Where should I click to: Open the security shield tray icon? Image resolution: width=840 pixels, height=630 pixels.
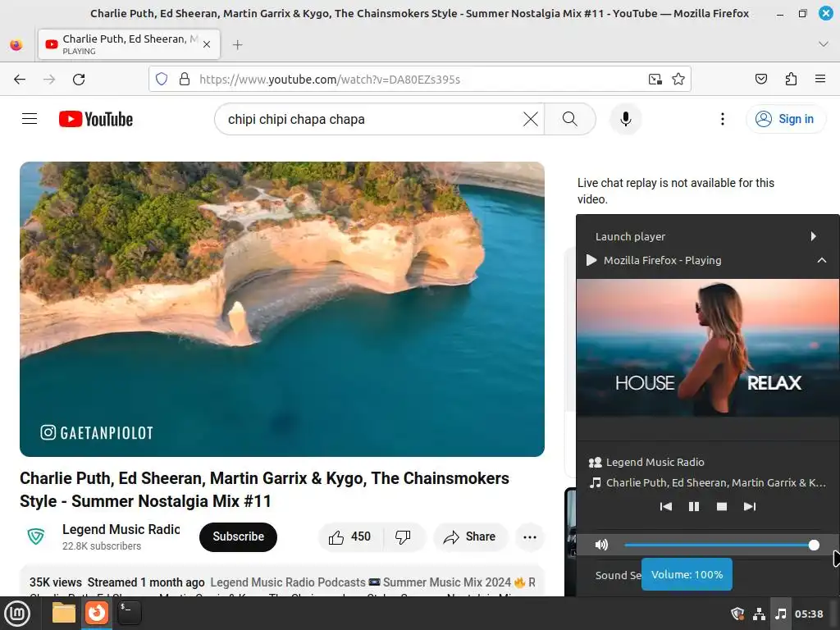737,614
